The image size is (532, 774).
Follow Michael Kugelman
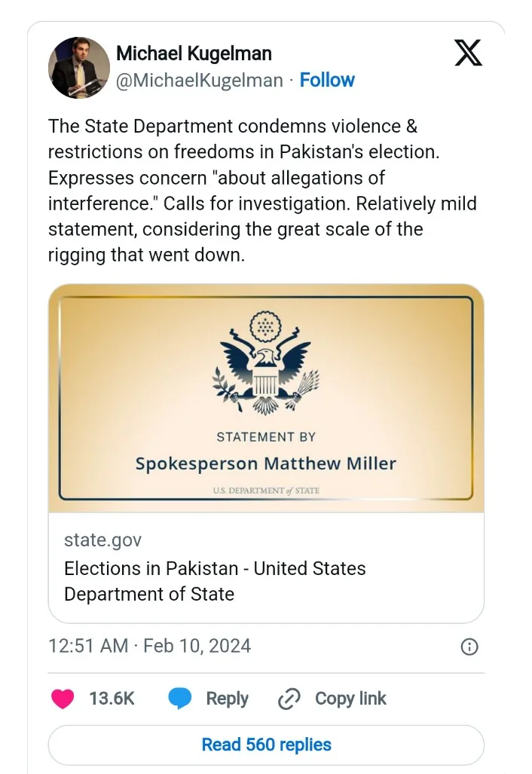point(327,80)
